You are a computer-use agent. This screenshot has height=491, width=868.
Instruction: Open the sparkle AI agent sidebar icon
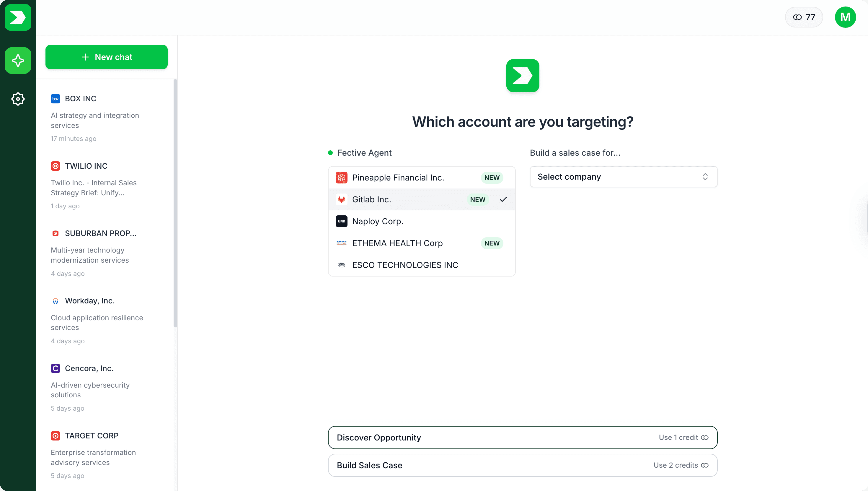18,61
